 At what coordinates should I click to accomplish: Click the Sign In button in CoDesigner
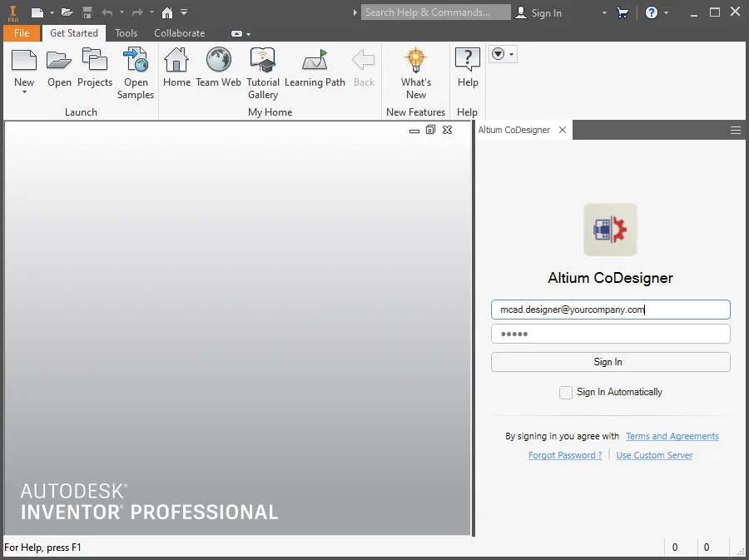point(611,362)
